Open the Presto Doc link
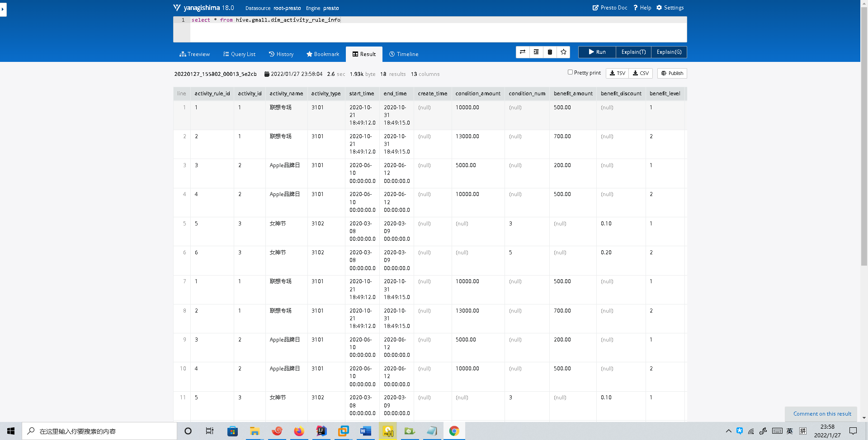Screen dimensions: 868x440 point(610,8)
